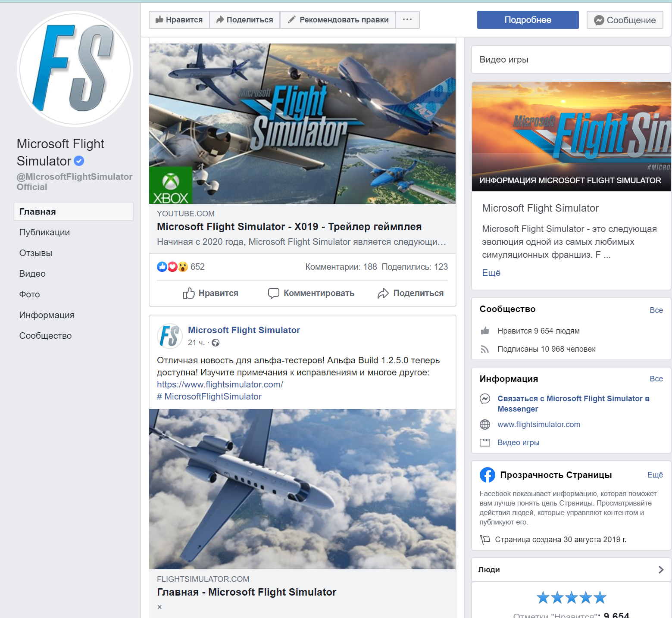Click the @MIcrosoftFlightSimulatorOfficial page handle
672x618 pixels.
[x=75, y=182]
